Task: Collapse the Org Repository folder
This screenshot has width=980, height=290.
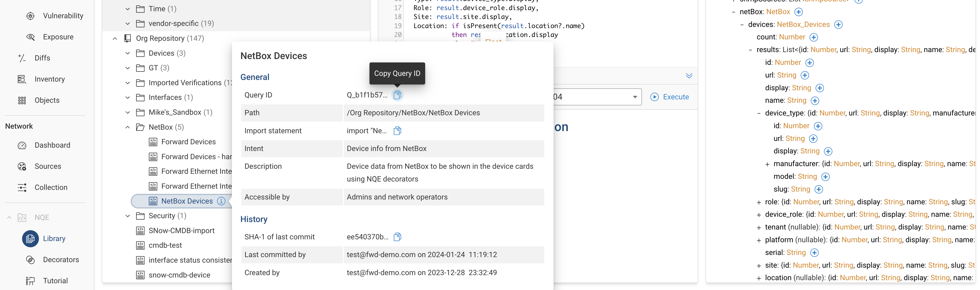Action: click(x=115, y=38)
